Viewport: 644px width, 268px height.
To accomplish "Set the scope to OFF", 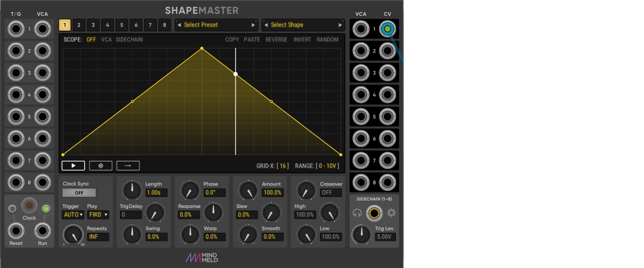I will [91, 39].
